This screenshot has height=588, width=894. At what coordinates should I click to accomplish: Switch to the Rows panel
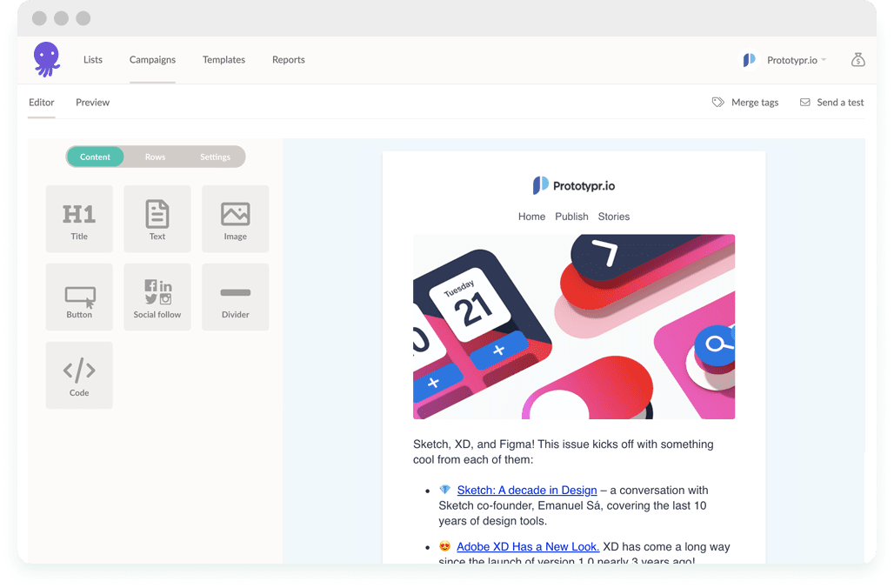[155, 157]
